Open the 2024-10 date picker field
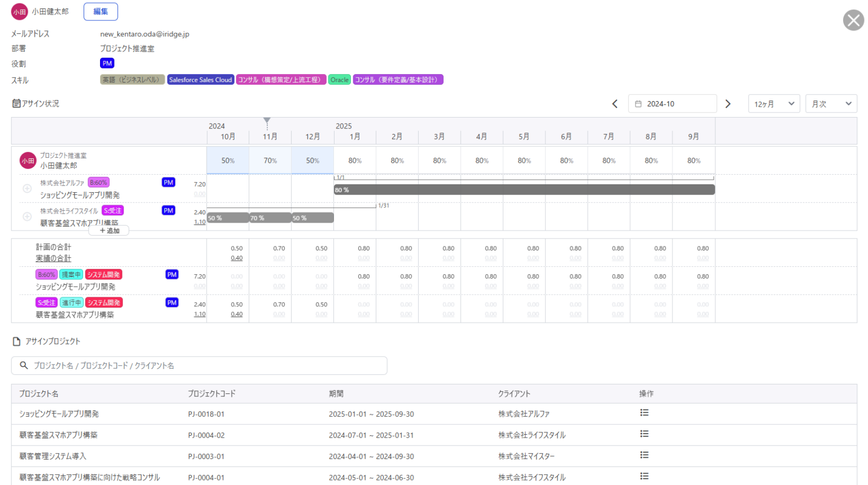 672,104
